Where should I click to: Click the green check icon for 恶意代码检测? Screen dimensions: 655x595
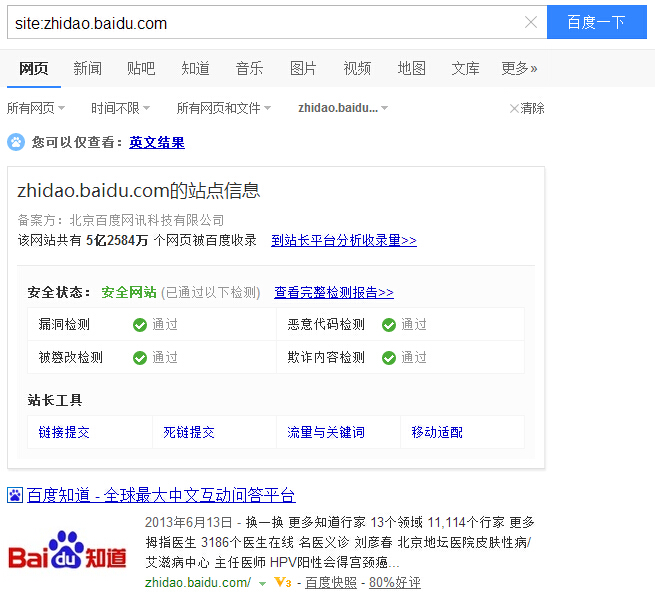point(388,325)
